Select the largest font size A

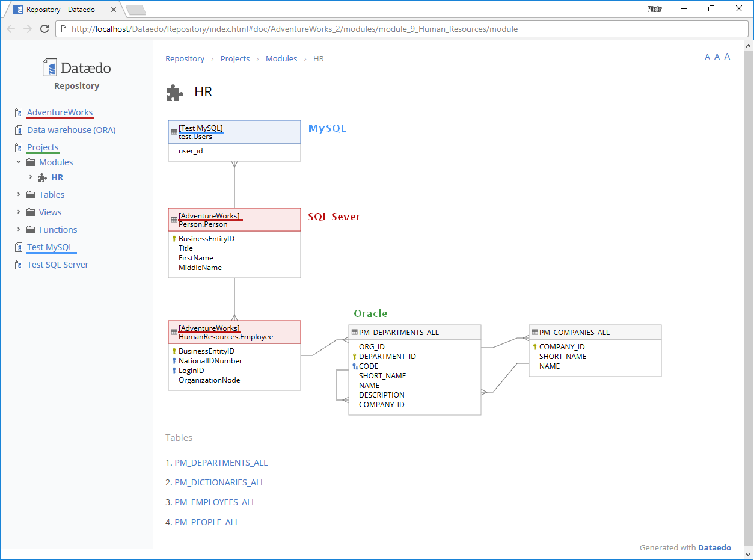pos(727,57)
